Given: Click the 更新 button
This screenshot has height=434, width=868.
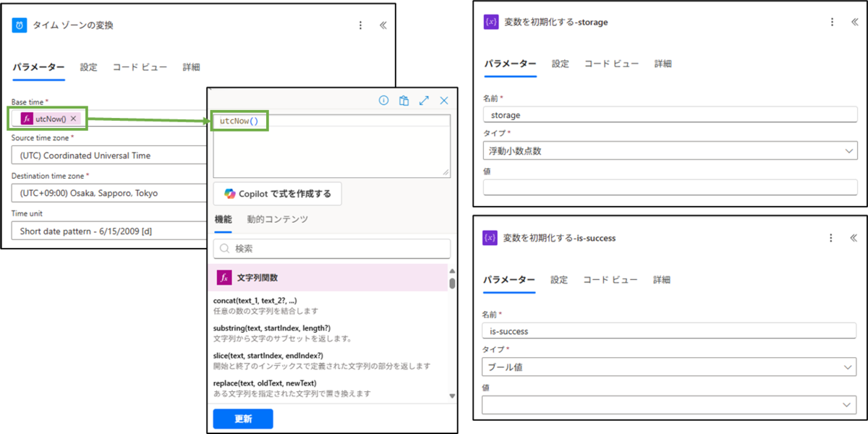Looking at the screenshot, I should point(243,419).
